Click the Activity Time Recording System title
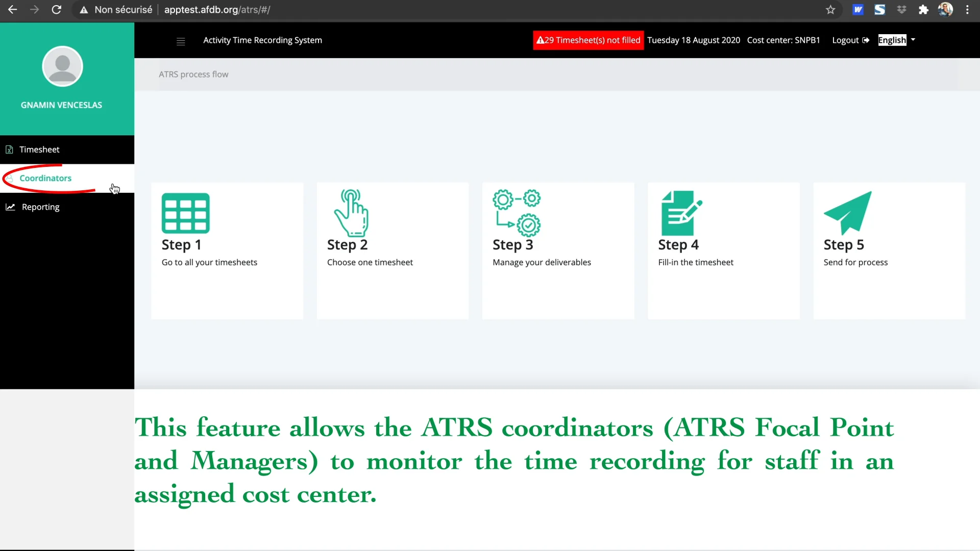980x551 pixels. coord(262,40)
